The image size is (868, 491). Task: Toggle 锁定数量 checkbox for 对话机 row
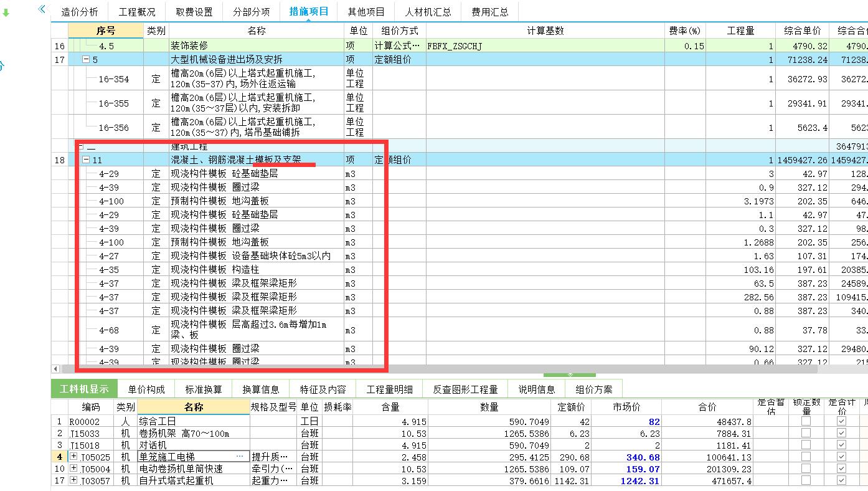coord(806,446)
